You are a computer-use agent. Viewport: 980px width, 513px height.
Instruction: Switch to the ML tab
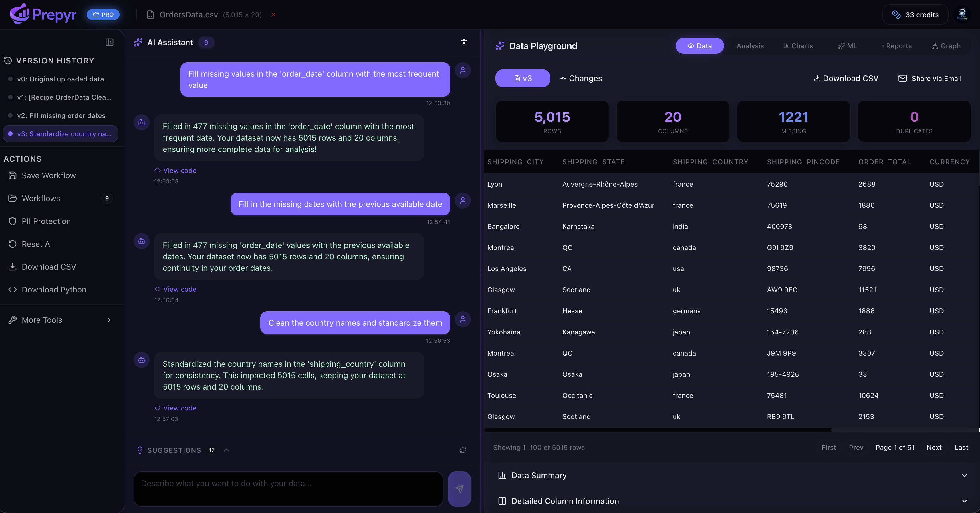(847, 46)
